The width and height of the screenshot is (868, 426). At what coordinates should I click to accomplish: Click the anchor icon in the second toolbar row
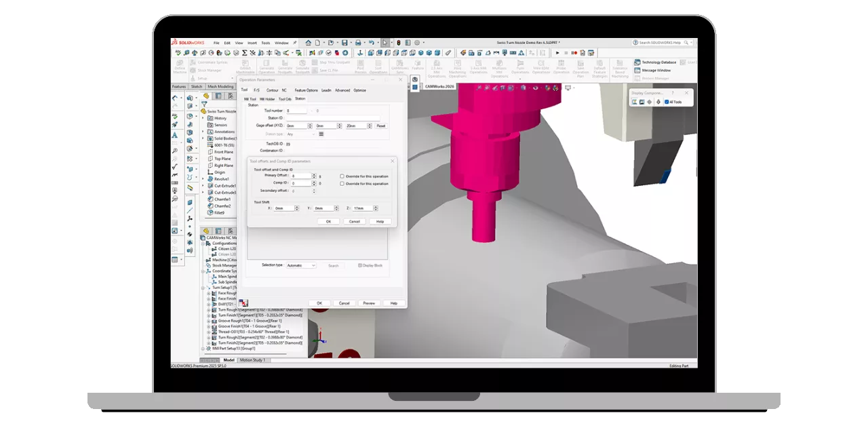[360, 53]
